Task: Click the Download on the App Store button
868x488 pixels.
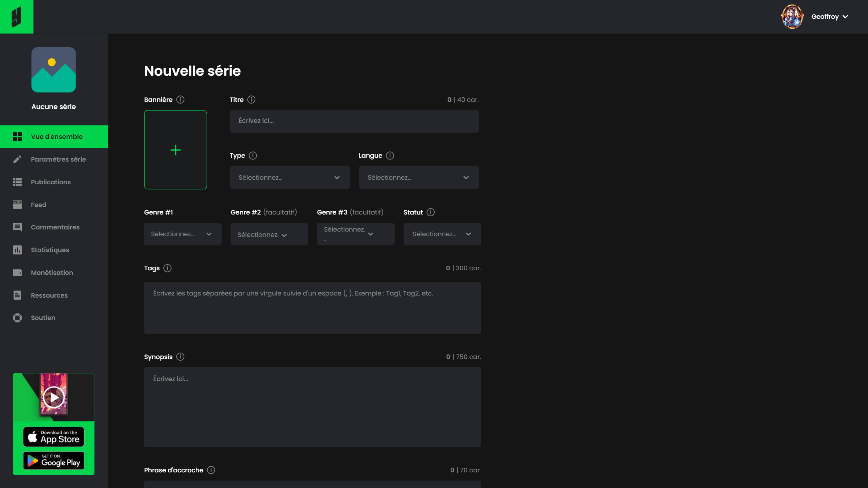Action: click(54, 437)
